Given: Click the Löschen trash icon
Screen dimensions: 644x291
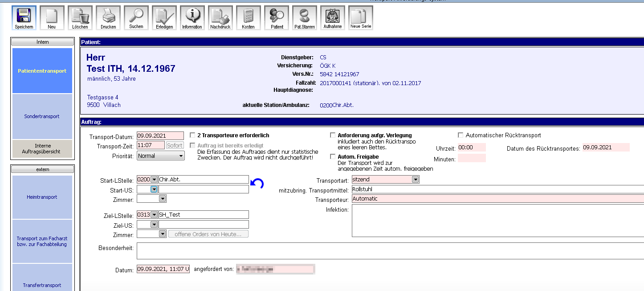Looking at the screenshot, I should (80, 18).
